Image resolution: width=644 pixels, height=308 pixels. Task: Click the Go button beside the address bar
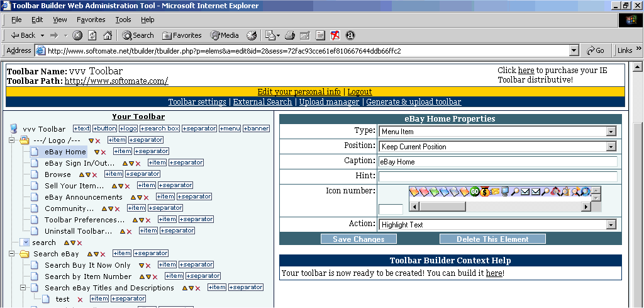[x=596, y=50]
